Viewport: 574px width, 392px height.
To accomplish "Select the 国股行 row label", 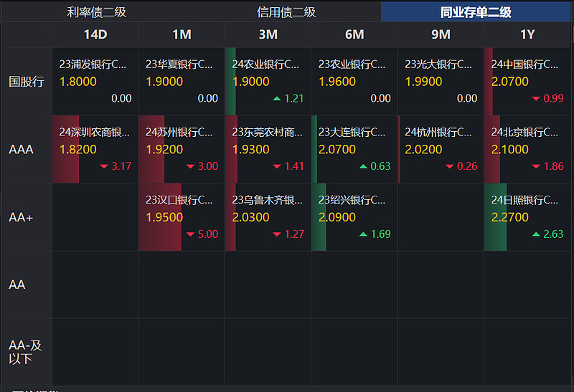I will 27,81.
